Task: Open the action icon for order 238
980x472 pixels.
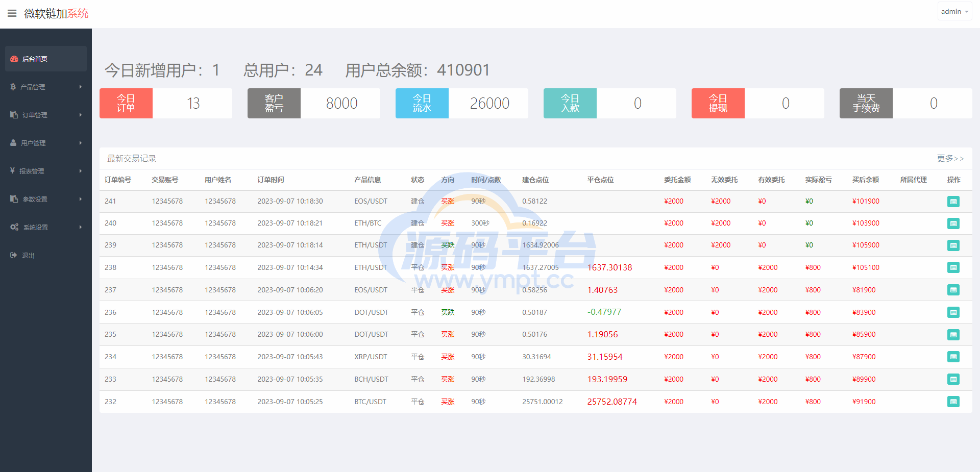Action: pos(953,267)
